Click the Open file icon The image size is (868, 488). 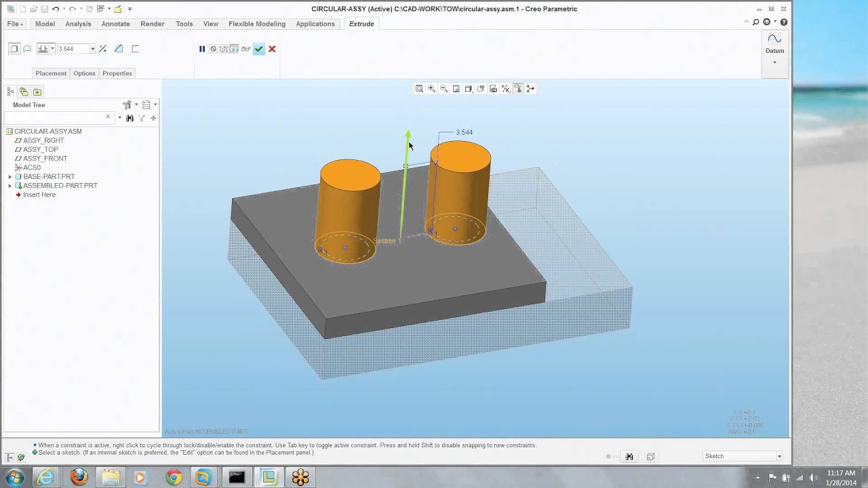pyautogui.click(x=33, y=9)
